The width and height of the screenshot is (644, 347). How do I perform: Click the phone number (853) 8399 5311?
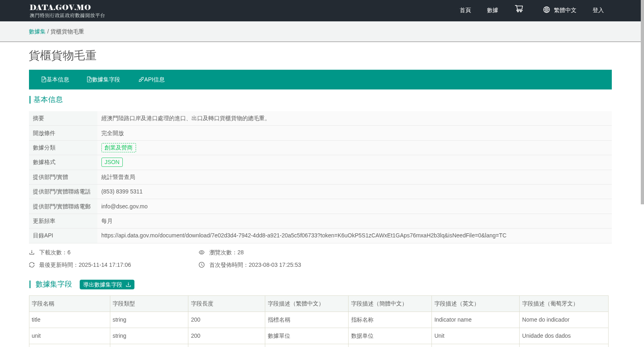[x=122, y=191]
